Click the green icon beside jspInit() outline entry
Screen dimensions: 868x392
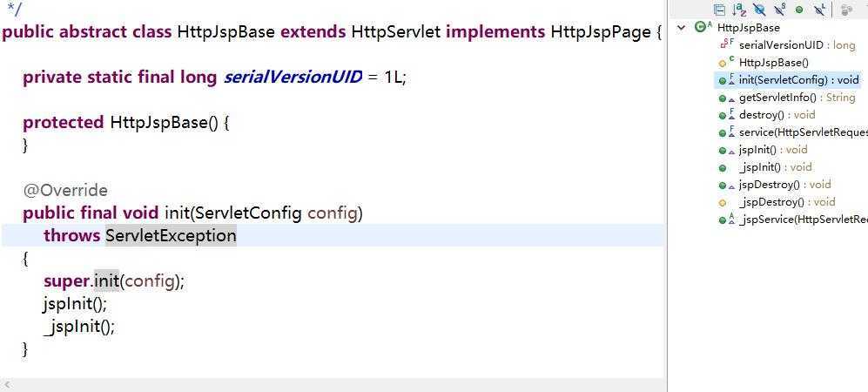(x=723, y=151)
